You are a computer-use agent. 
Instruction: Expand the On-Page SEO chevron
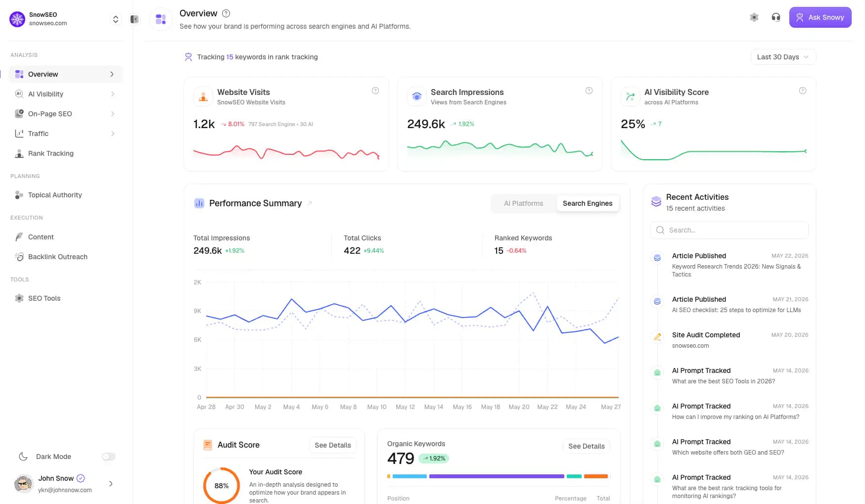113,114
